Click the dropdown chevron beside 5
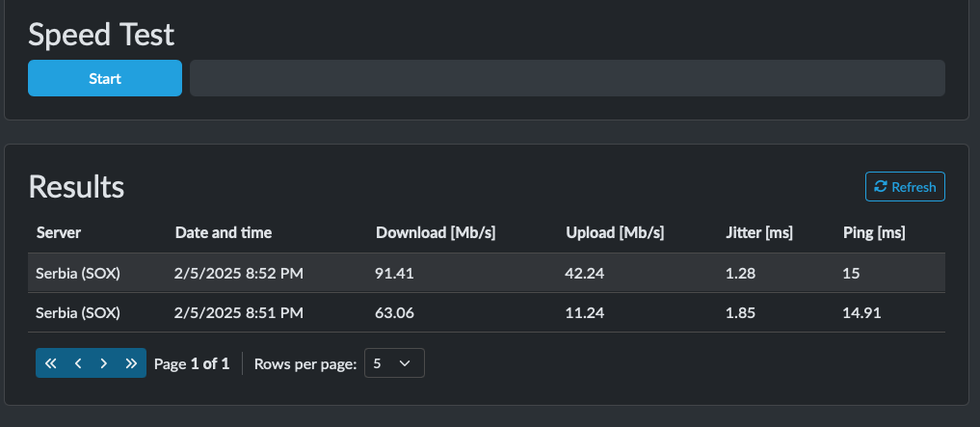The height and width of the screenshot is (427, 980). pos(405,363)
